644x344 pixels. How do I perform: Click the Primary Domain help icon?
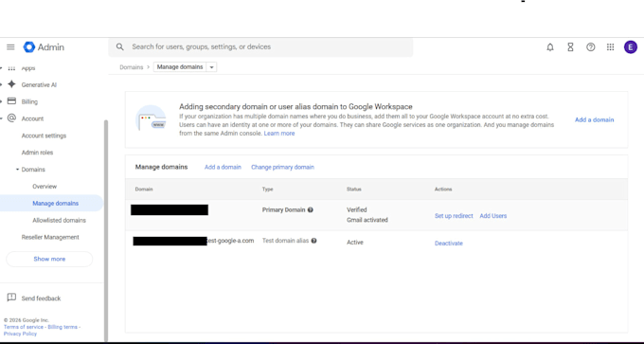point(311,210)
